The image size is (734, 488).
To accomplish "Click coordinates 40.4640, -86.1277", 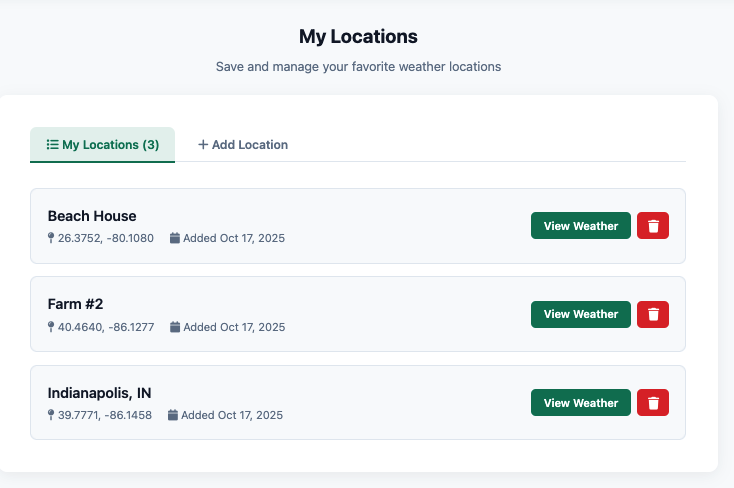I will point(106,327).
